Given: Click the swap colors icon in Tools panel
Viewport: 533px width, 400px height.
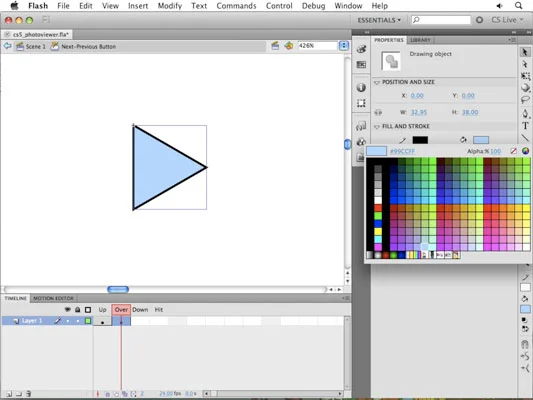Looking at the screenshot, I should [525, 329].
